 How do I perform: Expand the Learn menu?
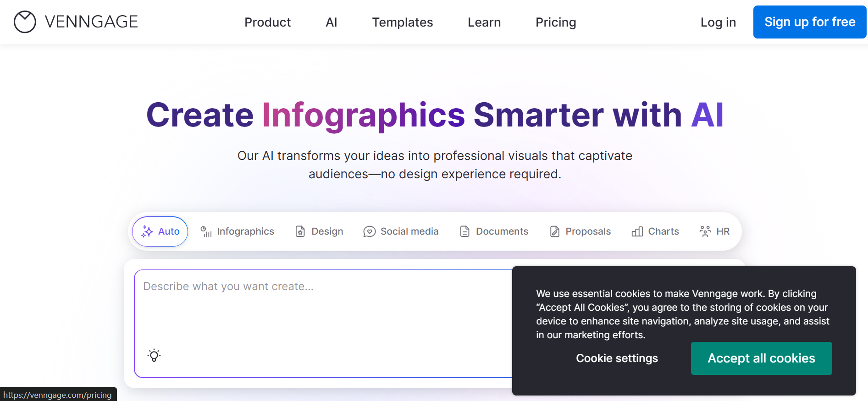pos(484,22)
